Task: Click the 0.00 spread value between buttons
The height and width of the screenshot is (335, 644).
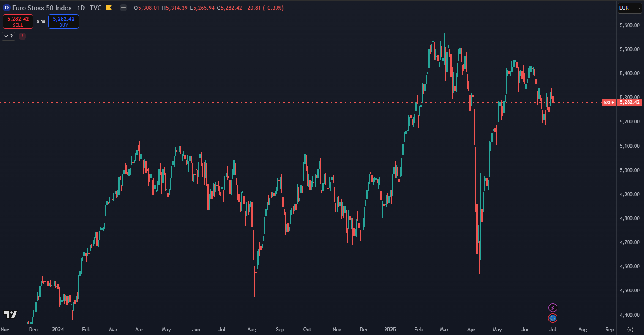Action: pos(41,22)
